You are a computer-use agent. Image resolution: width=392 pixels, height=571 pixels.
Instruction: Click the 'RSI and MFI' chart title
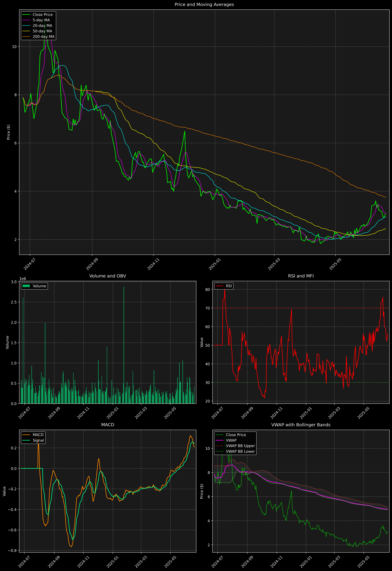(x=301, y=276)
